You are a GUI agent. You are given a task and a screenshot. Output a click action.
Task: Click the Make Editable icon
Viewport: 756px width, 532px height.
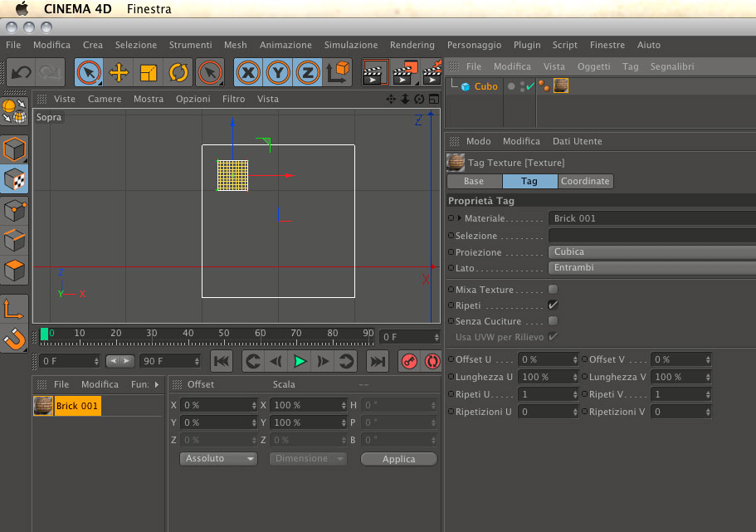[x=14, y=111]
